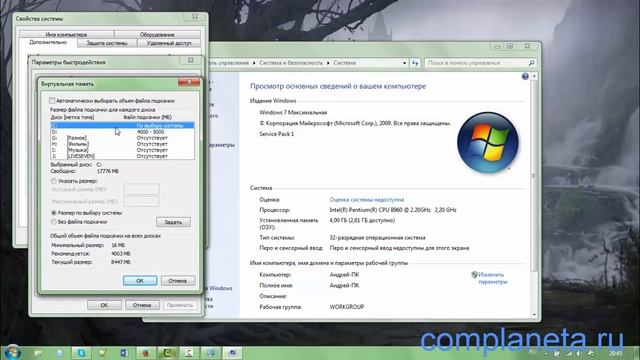
Task: Click the volume icon in the system tray
Action: (578, 353)
